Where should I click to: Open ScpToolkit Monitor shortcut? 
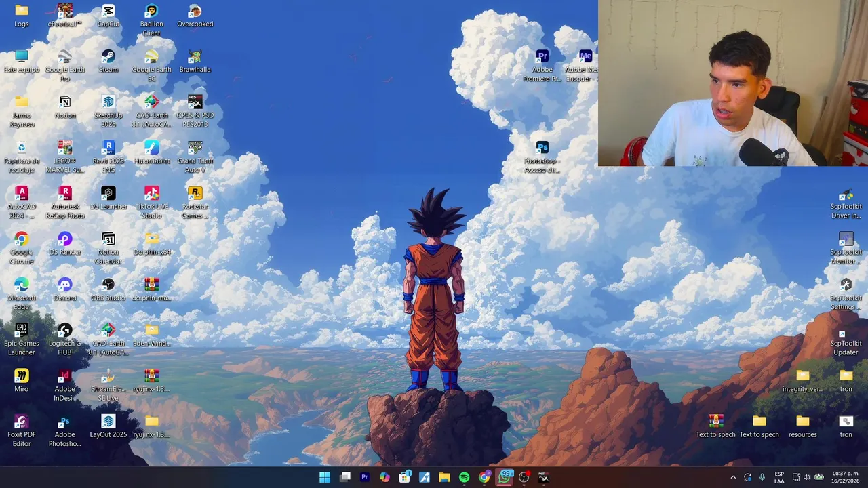click(846, 248)
